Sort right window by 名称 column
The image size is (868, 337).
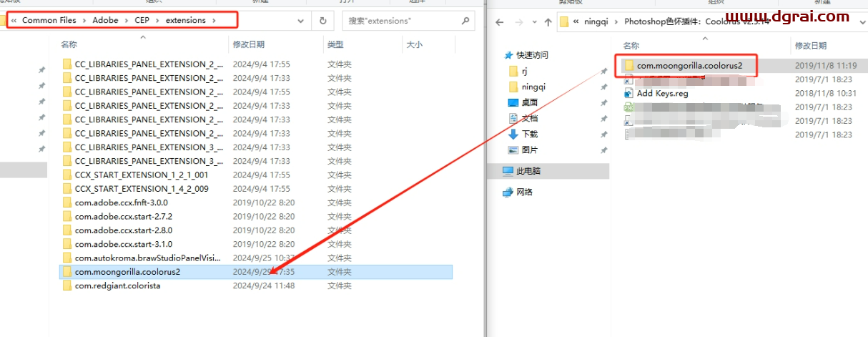pyautogui.click(x=631, y=46)
